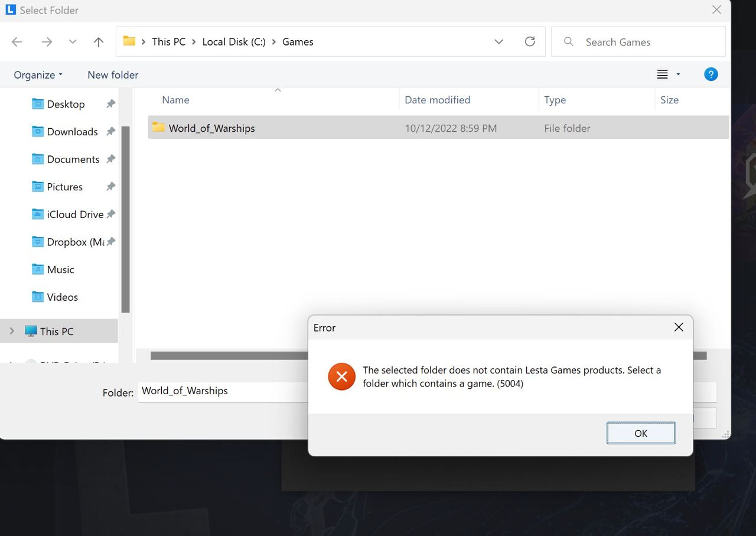756x536 pixels.
Task: Click the Forward navigation arrow
Action: (x=47, y=42)
